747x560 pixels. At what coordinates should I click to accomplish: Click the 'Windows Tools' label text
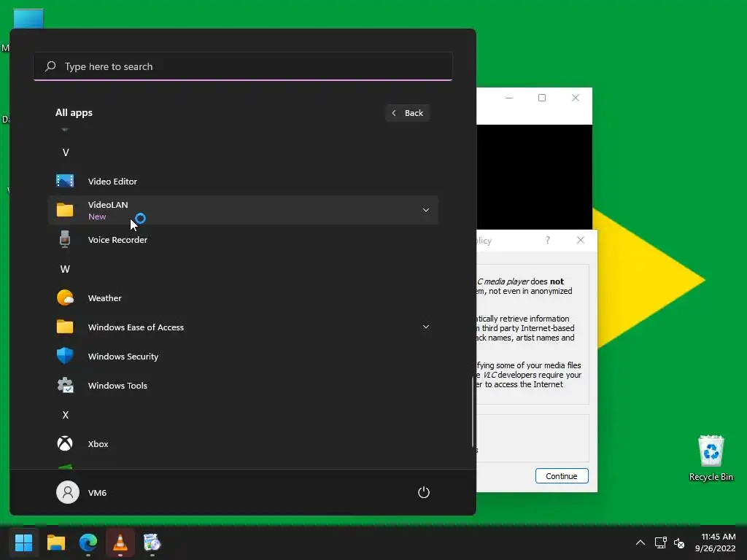pos(117,386)
